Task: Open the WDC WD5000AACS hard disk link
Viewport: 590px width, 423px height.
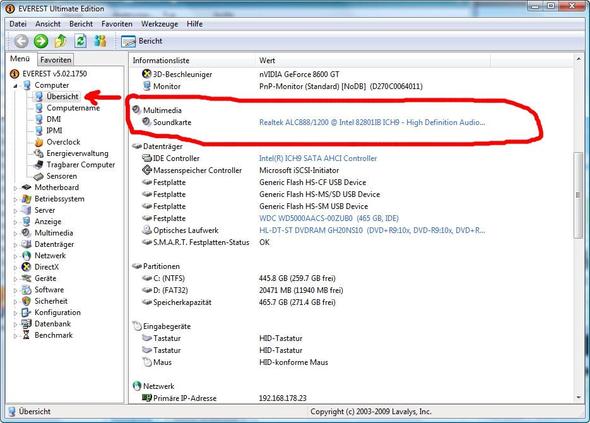Action: 328,218
